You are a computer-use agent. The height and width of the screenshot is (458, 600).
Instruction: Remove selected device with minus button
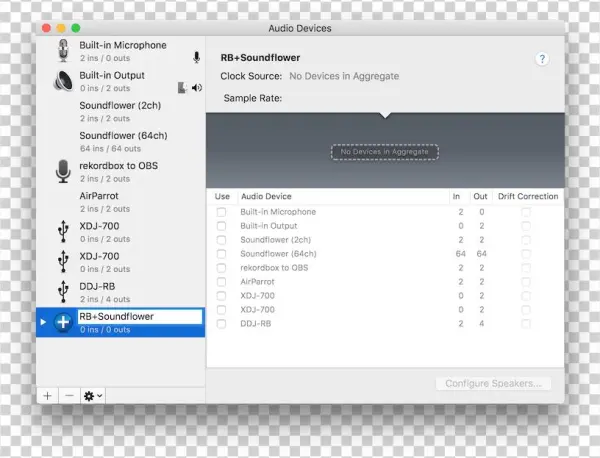pyautogui.click(x=69, y=396)
